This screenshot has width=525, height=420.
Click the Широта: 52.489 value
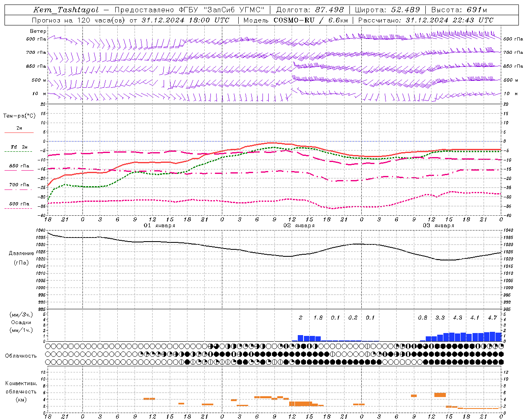pyautogui.click(x=387, y=10)
